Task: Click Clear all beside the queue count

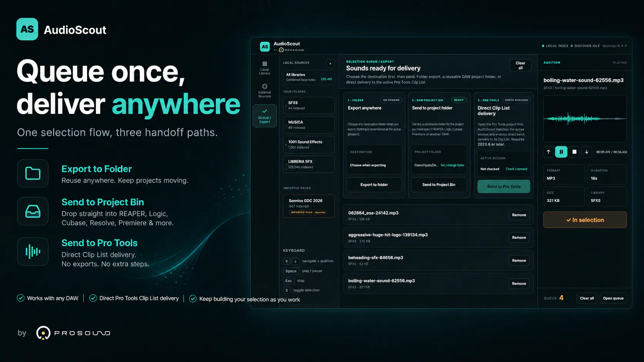Action: pos(587,298)
